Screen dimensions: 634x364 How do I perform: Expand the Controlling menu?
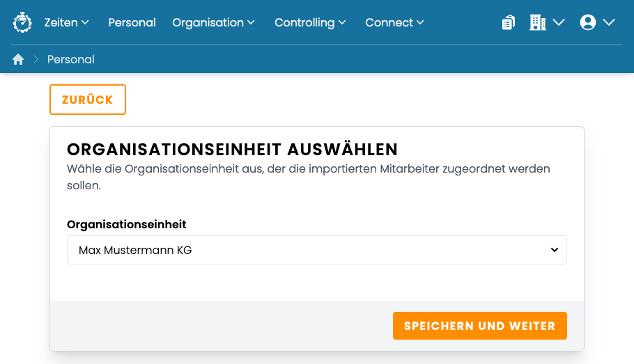[310, 23]
